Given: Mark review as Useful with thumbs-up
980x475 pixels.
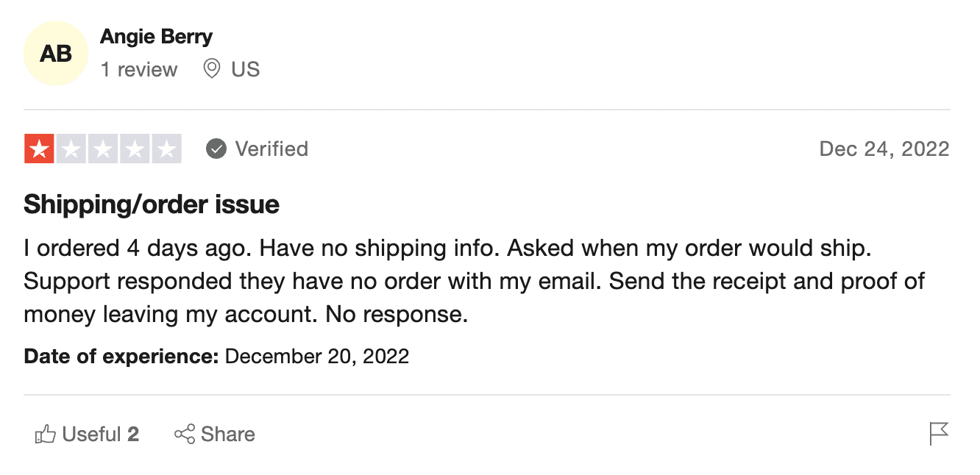Looking at the screenshot, I should coord(46,435).
